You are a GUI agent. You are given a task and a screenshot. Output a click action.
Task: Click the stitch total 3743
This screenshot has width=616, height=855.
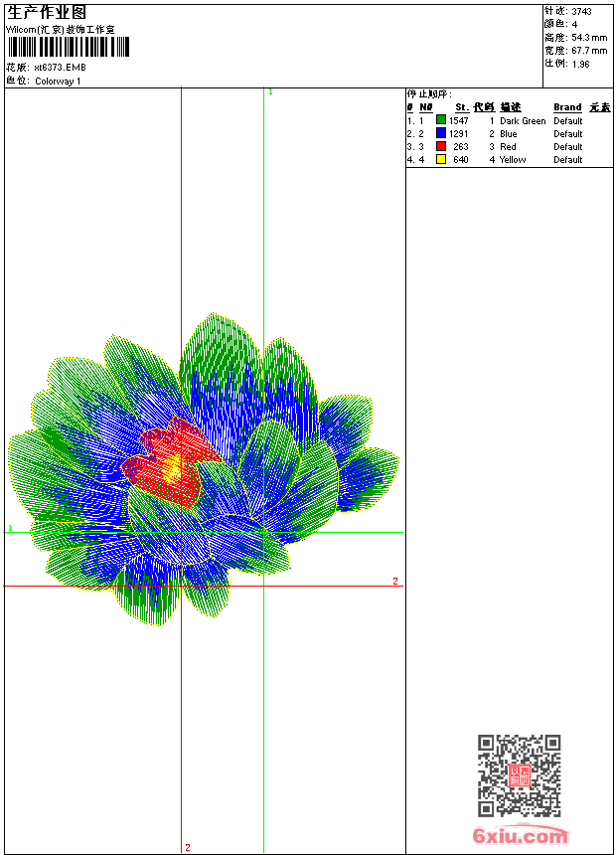click(x=581, y=12)
